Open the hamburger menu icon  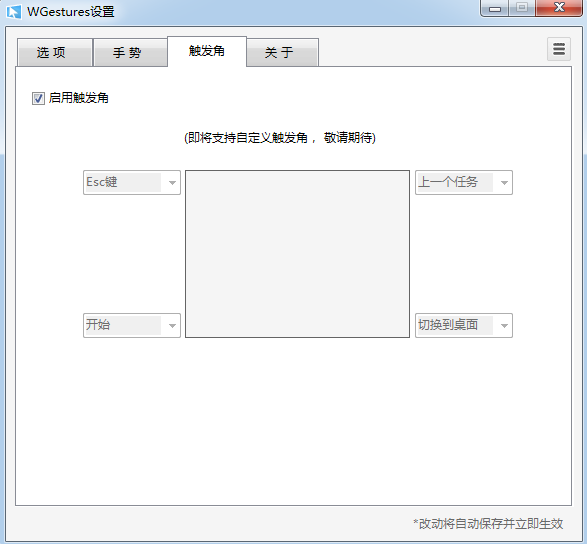point(559,49)
